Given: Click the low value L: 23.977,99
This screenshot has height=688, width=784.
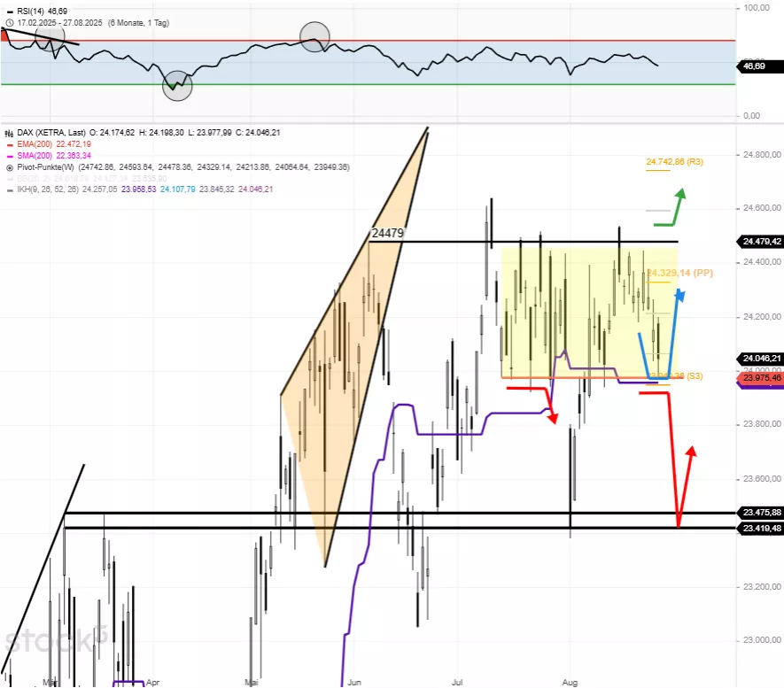Looking at the screenshot, I should tap(210, 133).
